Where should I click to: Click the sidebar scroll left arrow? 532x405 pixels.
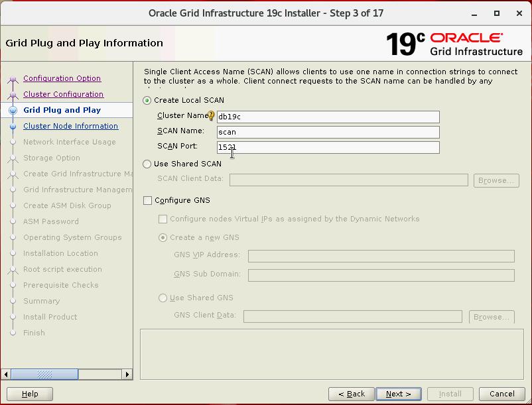pyautogui.click(x=7, y=375)
